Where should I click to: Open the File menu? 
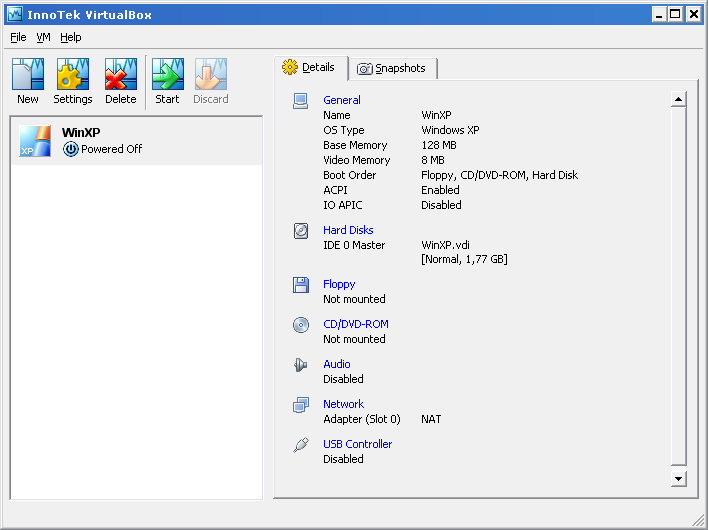pos(18,37)
